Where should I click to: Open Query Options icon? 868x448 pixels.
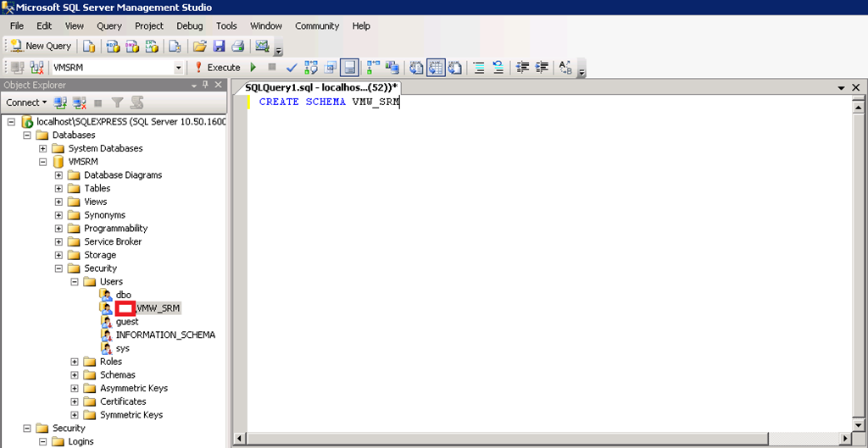point(331,68)
